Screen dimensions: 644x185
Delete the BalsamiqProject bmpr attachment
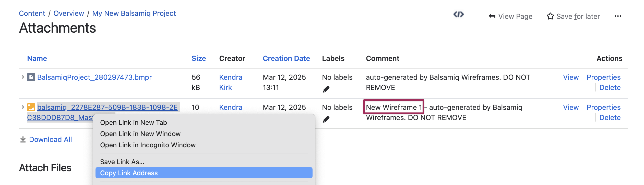(x=610, y=87)
